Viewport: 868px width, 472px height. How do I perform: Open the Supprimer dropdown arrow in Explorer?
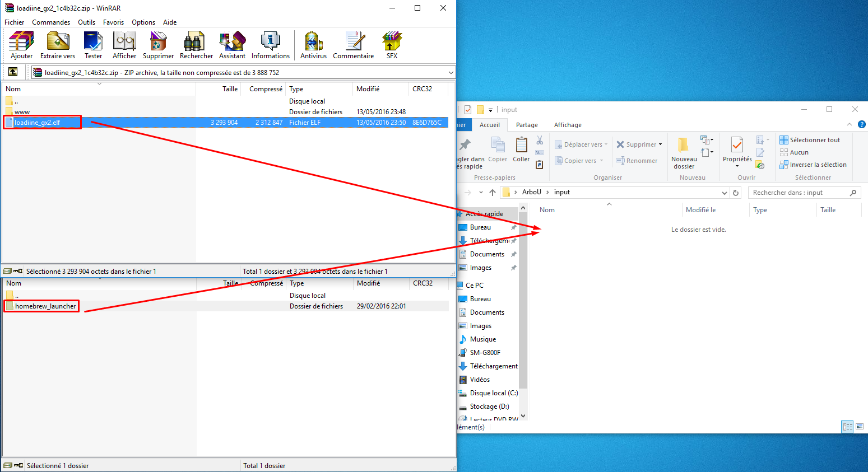pos(660,144)
